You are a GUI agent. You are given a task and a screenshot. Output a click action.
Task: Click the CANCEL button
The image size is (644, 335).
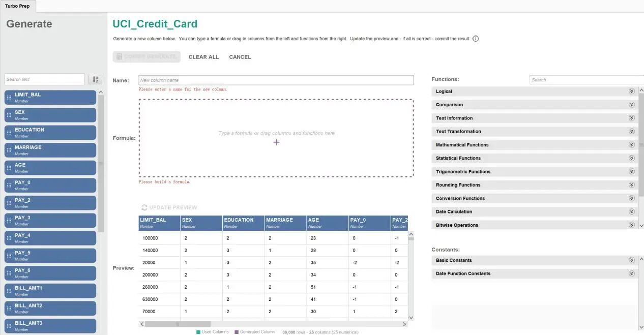point(240,57)
